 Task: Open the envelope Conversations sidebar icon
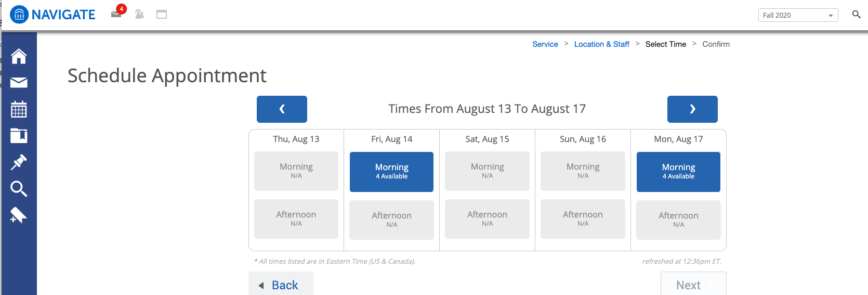tap(19, 83)
